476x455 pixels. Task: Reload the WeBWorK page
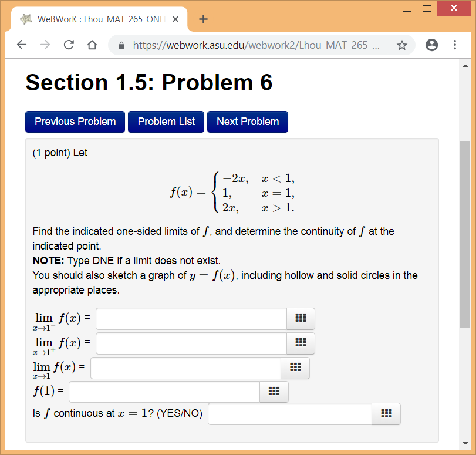69,45
